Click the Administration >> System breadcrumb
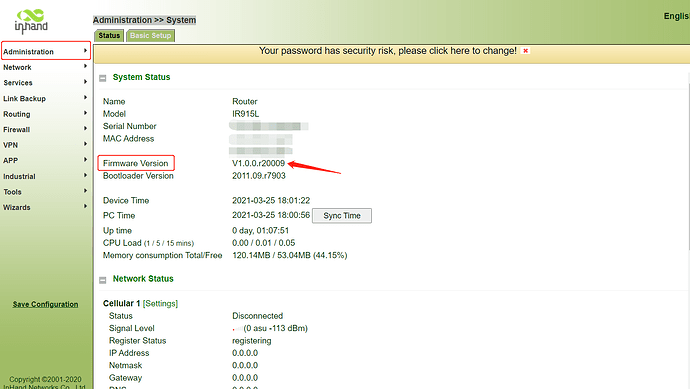 (144, 20)
